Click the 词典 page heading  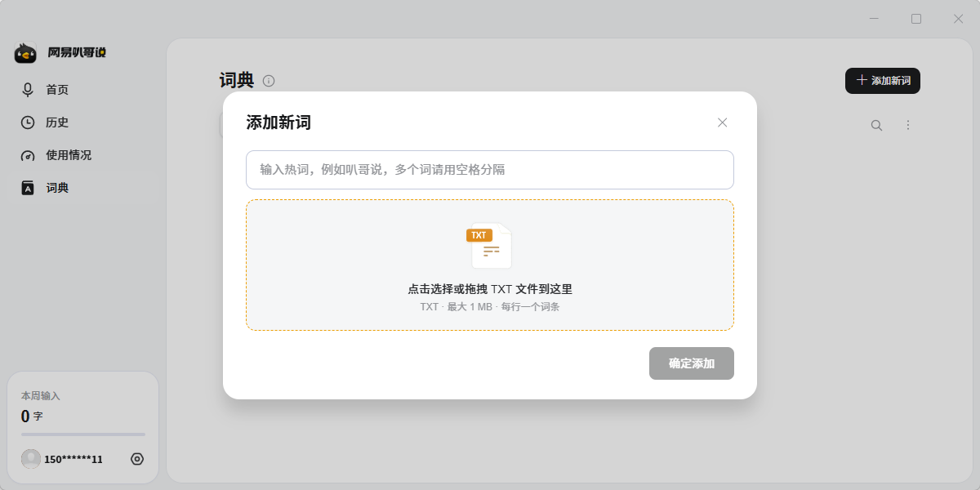237,80
